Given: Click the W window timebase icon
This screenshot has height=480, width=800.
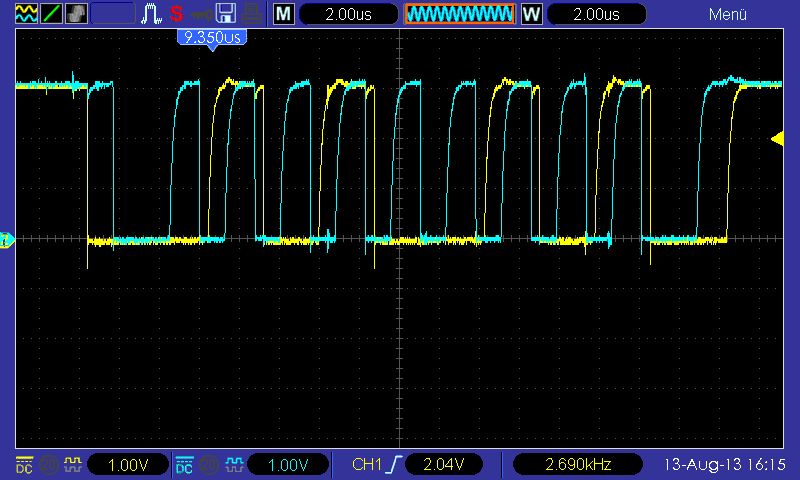Looking at the screenshot, I should click(532, 14).
